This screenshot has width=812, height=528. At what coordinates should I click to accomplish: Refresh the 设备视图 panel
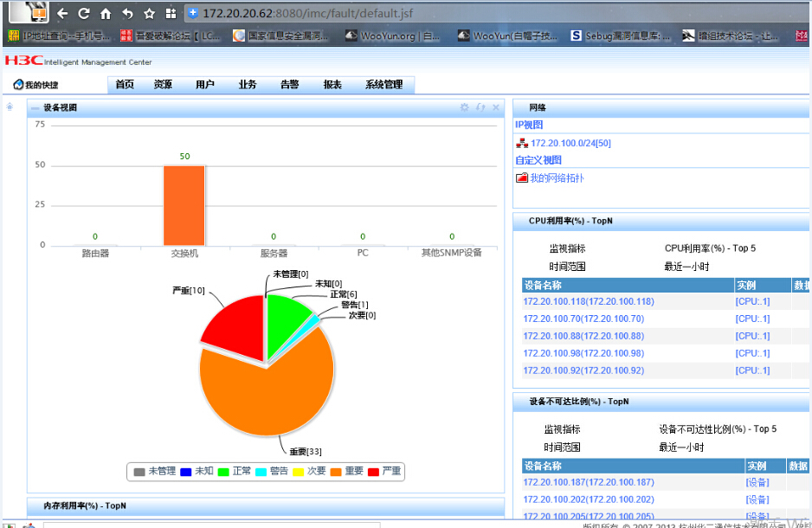pos(480,107)
